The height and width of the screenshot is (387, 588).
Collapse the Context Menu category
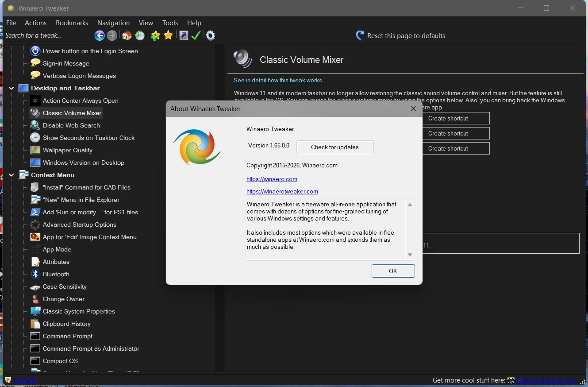(x=12, y=175)
